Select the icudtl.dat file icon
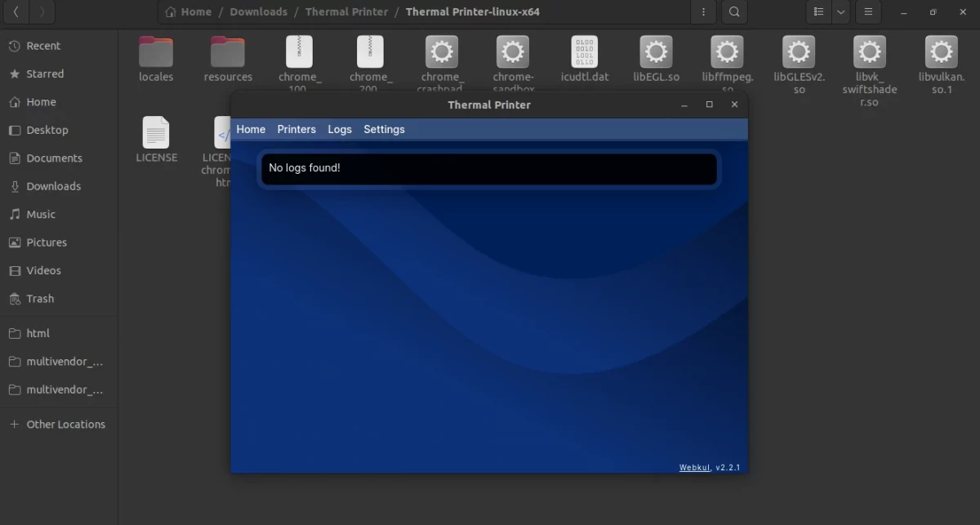980x525 pixels. [584, 51]
